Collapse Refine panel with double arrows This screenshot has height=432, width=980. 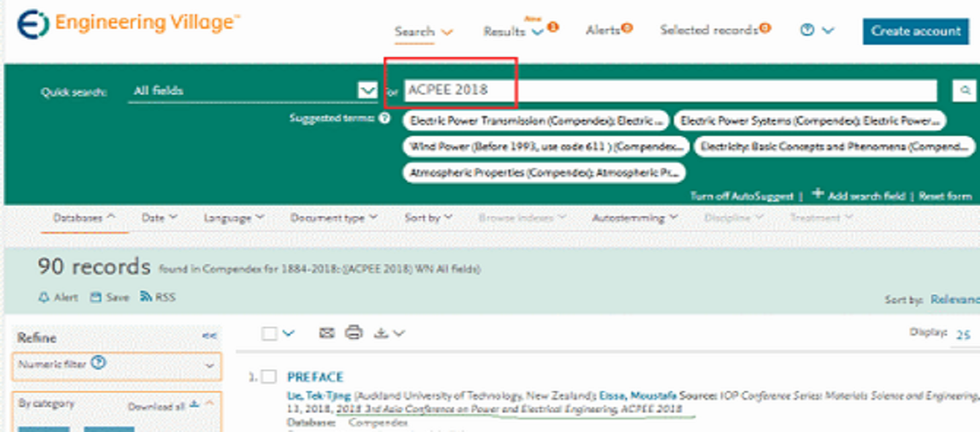[x=210, y=336]
